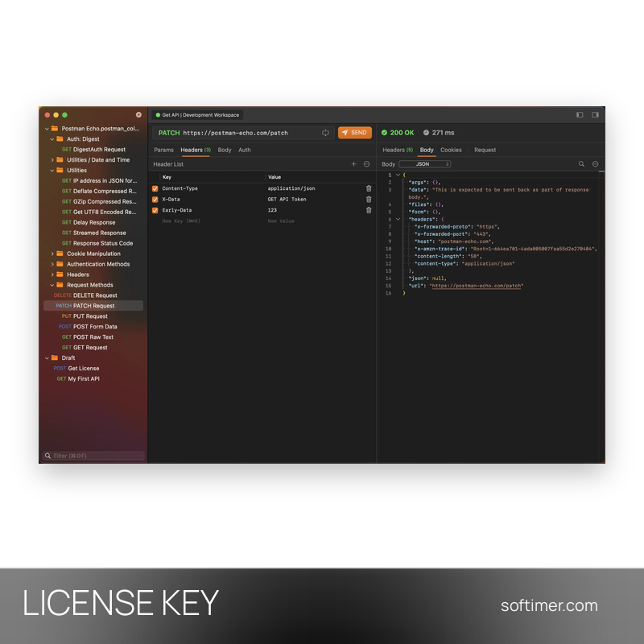The image size is (644, 644).
Task: Collapse the Auth: Digest folder
Action: click(x=52, y=139)
